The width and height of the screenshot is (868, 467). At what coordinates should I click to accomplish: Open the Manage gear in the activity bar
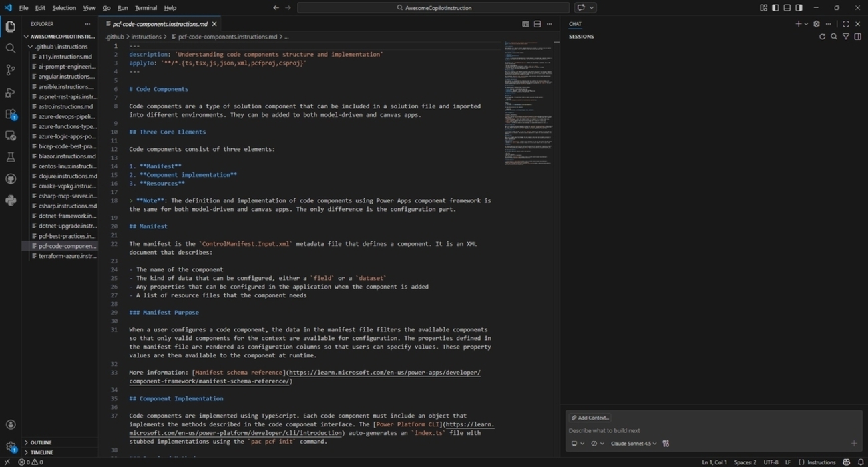(x=11, y=446)
